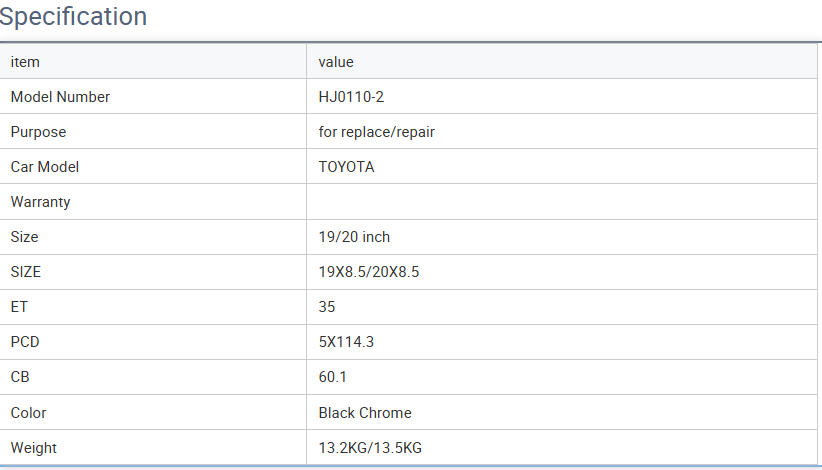The height and width of the screenshot is (470, 822).
Task: Click the Warranty row label
Action: tap(40, 202)
